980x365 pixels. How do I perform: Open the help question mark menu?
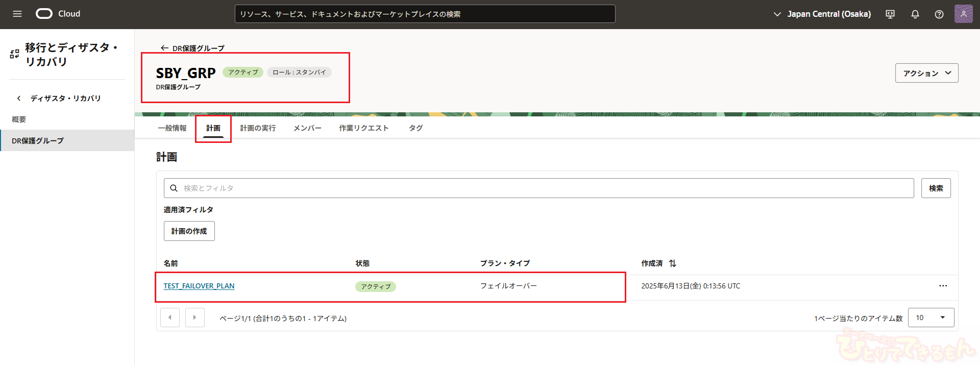pos(939,14)
